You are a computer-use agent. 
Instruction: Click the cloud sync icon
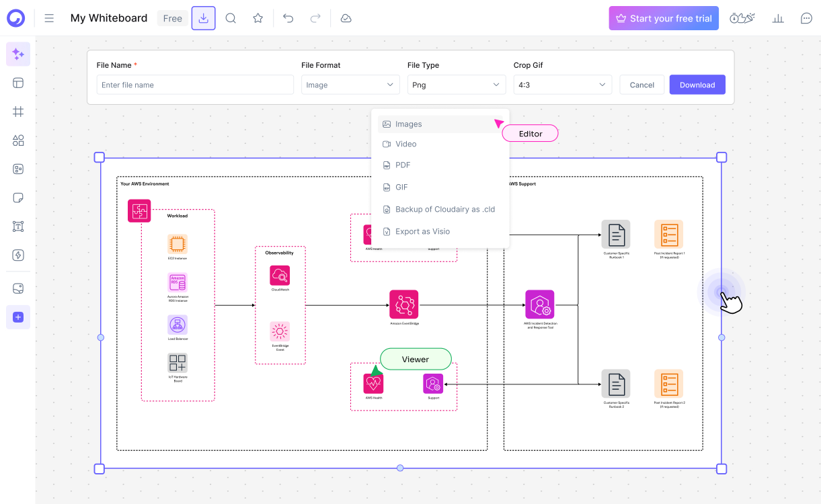[x=346, y=18]
